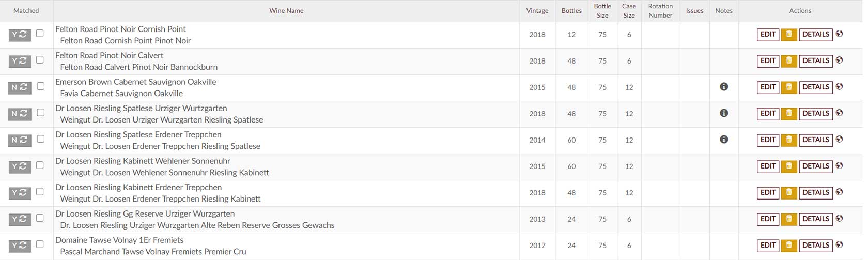Toggle match status N for Erdener Treppchen Spatlese
868x260 pixels.
click(x=20, y=140)
